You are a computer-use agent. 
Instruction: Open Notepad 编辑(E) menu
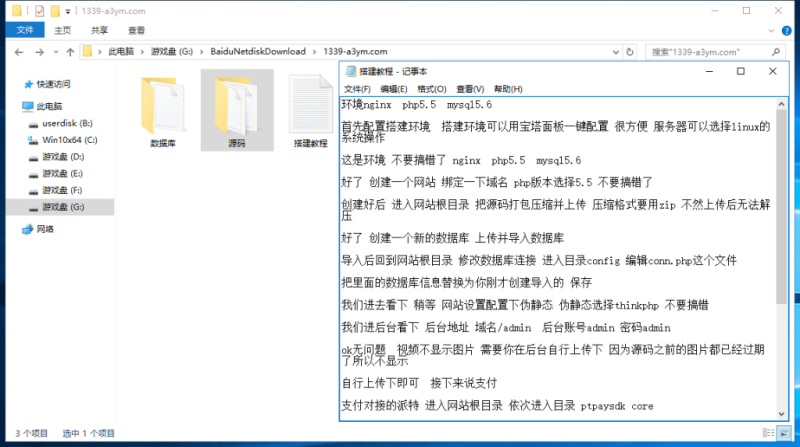(393, 89)
